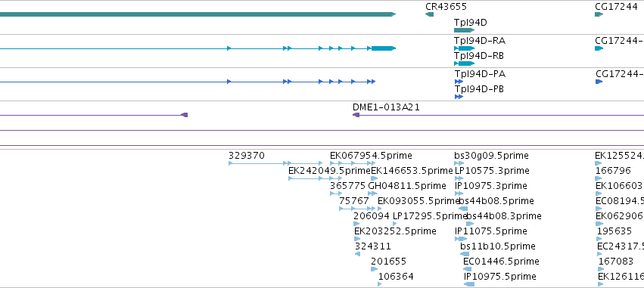The image size is (644, 288).
Task: Select the GH04811.5prime EST label
Action: click(x=407, y=186)
